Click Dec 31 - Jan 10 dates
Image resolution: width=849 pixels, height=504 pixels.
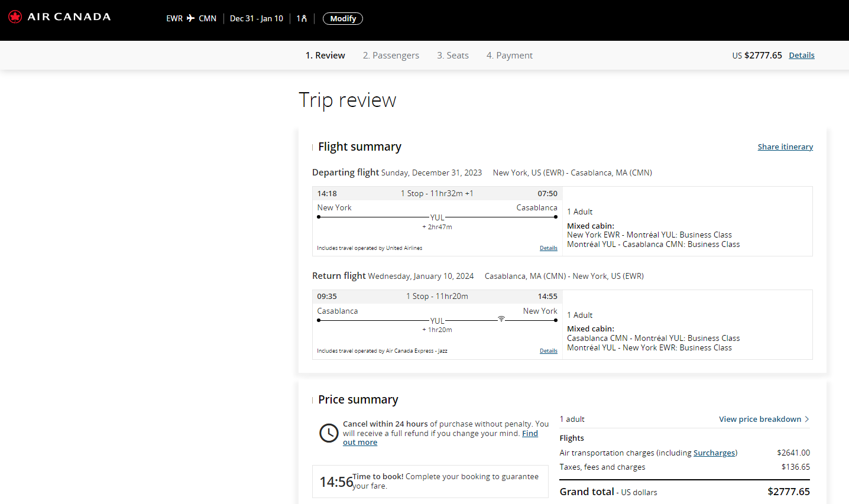pos(257,18)
